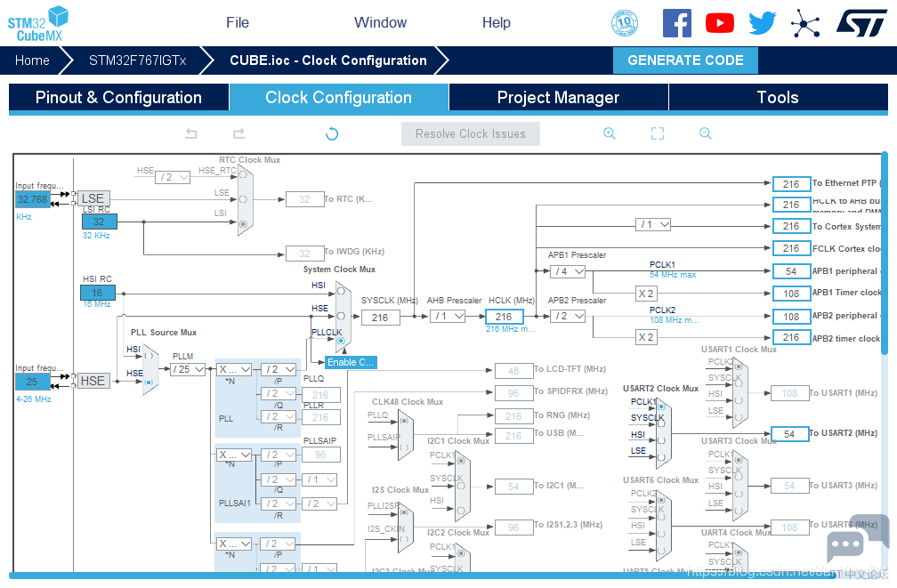Go to Home breadcrumb

click(x=32, y=60)
